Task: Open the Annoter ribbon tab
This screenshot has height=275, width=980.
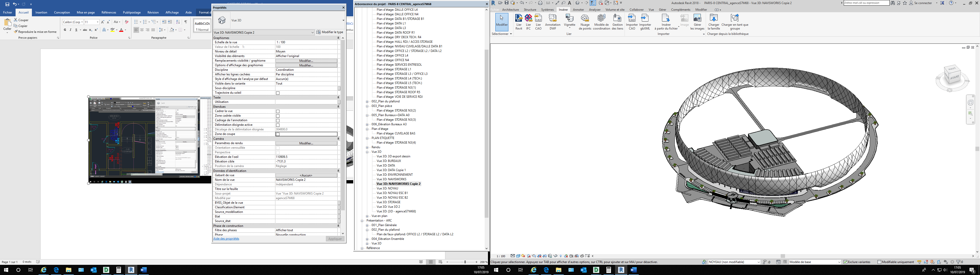Action: [578, 10]
